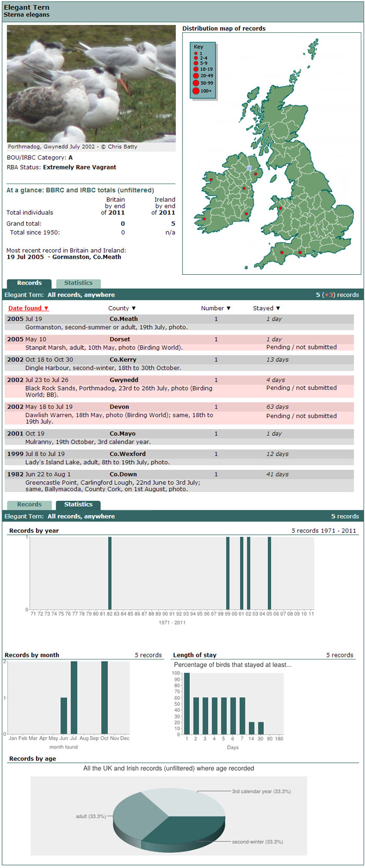
Task: Click the '41 days' stay value
Action: tap(278, 475)
